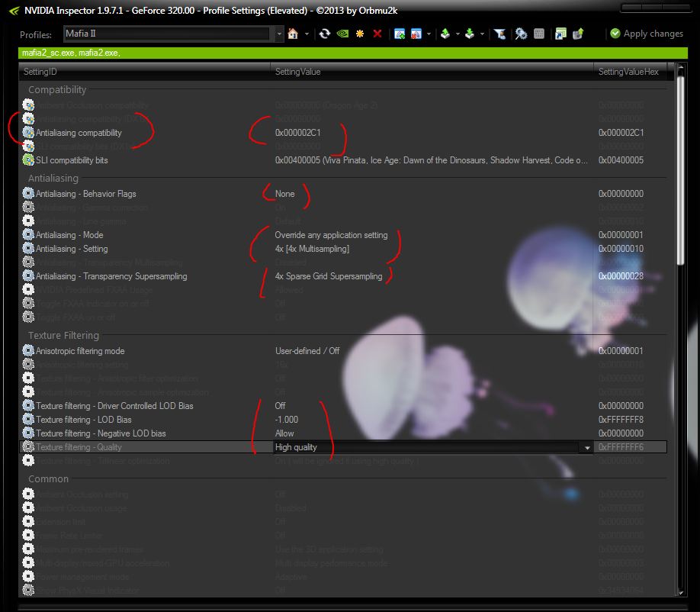Image resolution: width=700 pixels, height=612 pixels.
Task: Click the refresh settings icon in toolbar
Action: (x=325, y=34)
